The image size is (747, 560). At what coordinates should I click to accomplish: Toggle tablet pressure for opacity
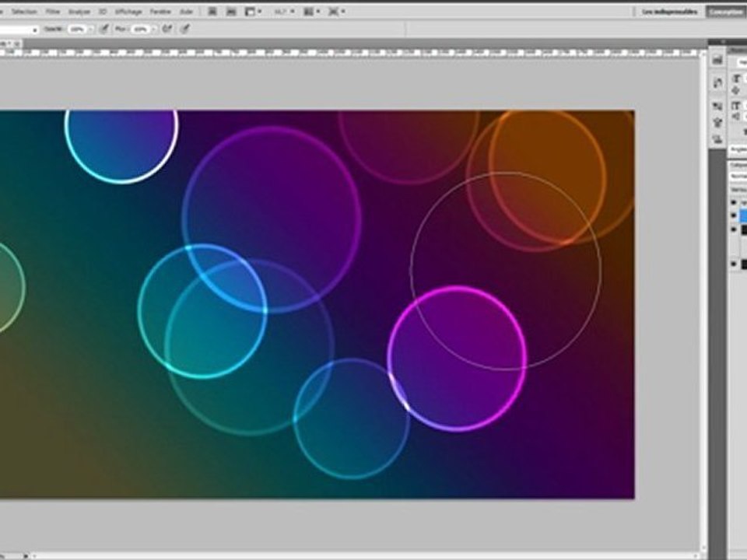tap(103, 29)
